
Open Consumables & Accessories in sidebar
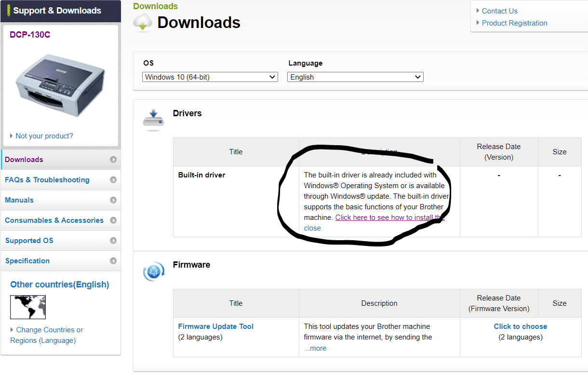click(x=61, y=220)
